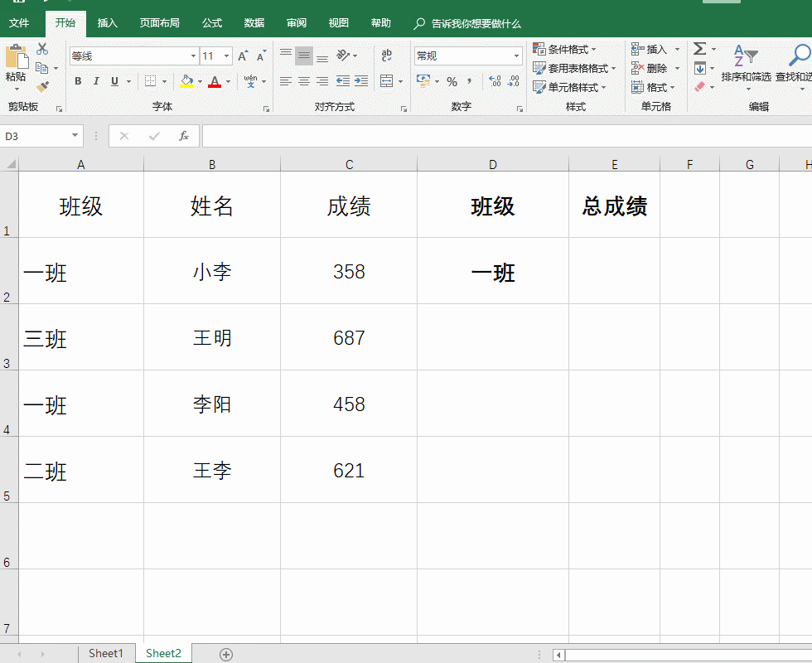812x663 pixels.
Task: Open 查找和选择 find magnifier
Action: coord(795,66)
